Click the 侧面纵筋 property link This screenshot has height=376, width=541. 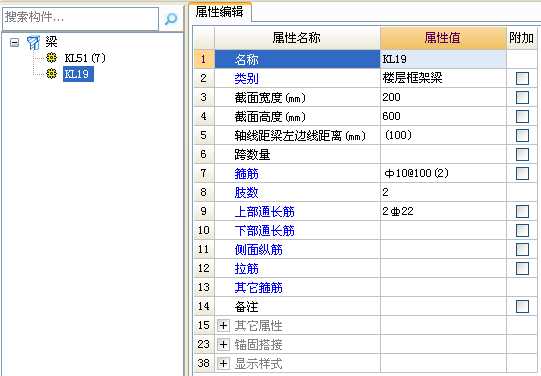tap(258, 249)
